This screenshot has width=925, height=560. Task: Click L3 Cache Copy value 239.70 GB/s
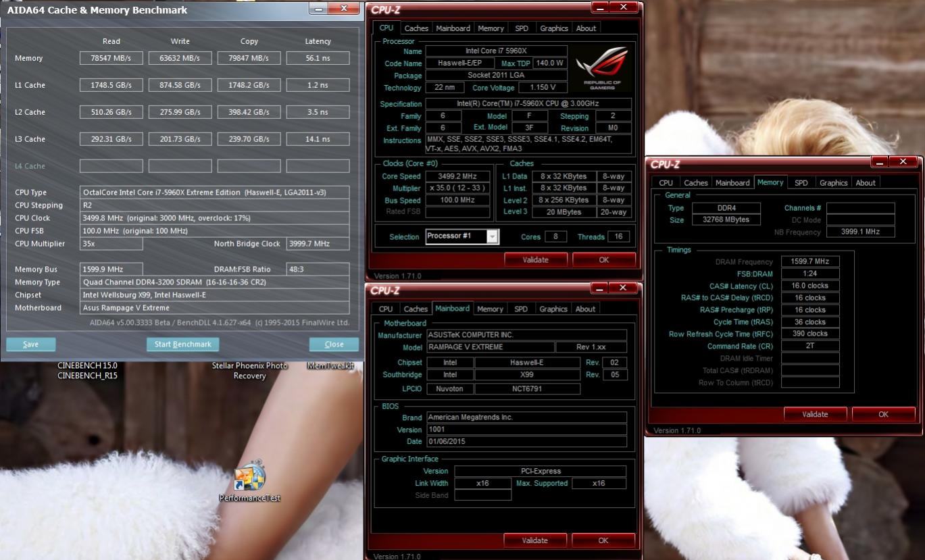[249, 139]
